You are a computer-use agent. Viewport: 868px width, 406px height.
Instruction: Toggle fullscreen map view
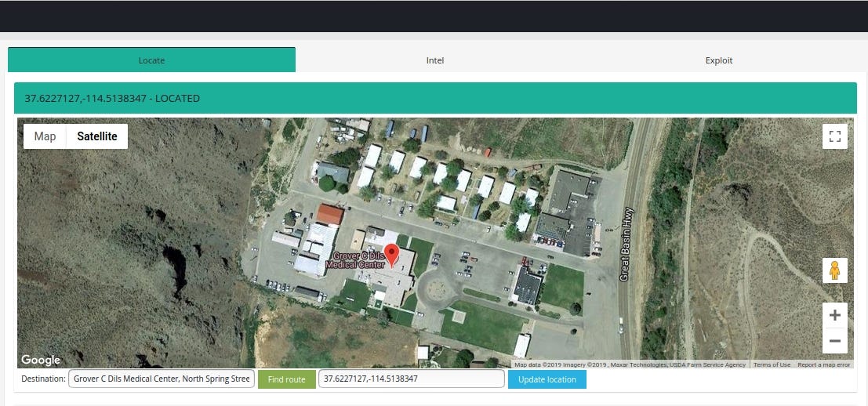tap(835, 136)
